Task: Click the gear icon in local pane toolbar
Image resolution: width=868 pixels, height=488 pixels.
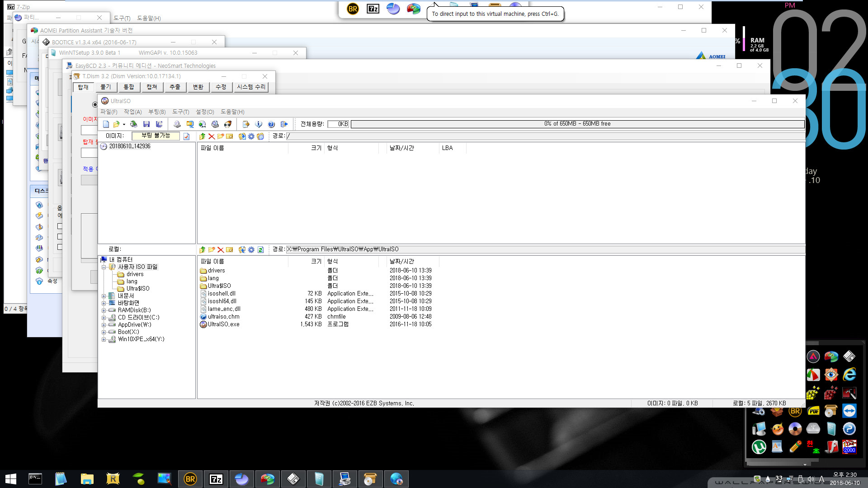Action: 251,249
